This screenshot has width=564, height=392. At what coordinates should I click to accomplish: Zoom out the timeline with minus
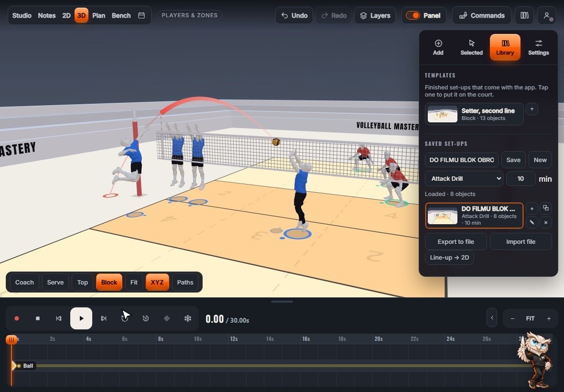tap(512, 318)
